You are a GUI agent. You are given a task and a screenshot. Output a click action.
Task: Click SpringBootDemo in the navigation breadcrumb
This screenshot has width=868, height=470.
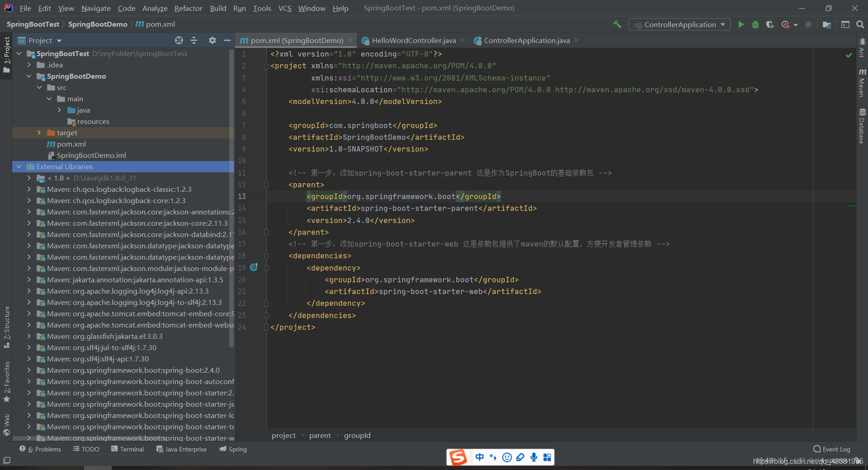(x=98, y=24)
